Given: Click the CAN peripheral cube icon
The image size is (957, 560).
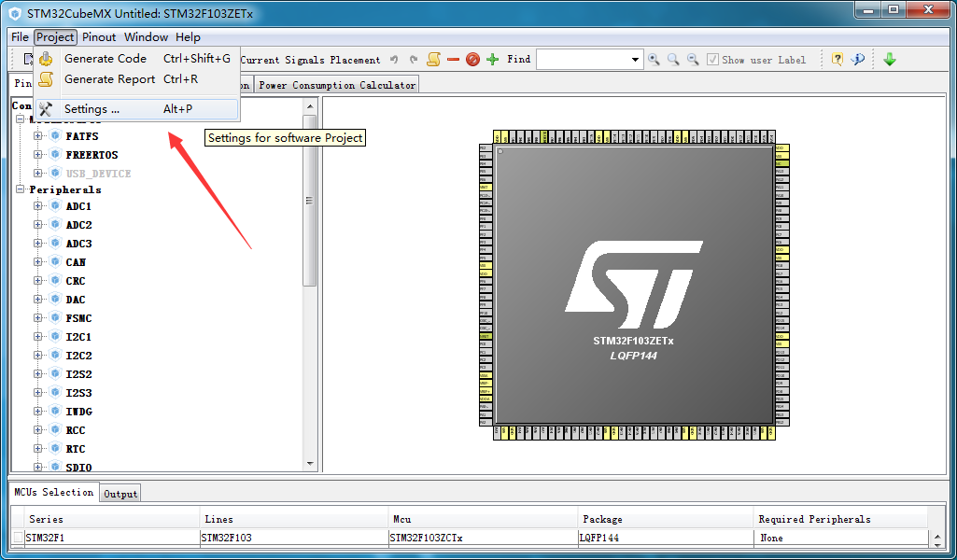Looking at the screenshot, I should tap(55, 261).
